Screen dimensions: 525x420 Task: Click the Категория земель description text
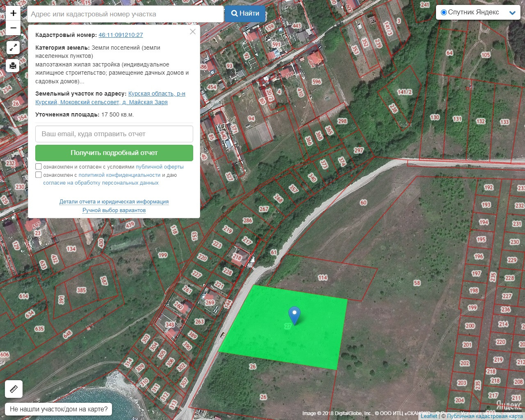tap(112, 64)
